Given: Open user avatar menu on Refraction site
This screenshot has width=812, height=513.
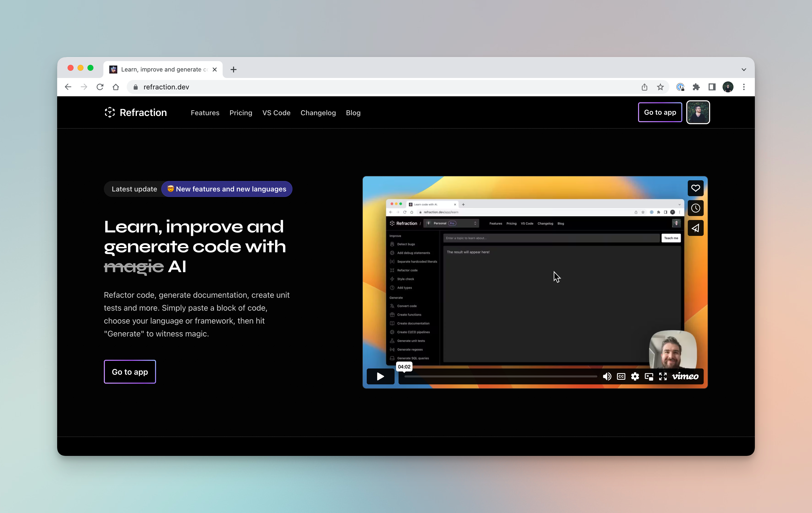Looking at the screenshot, I should (698, 112).
